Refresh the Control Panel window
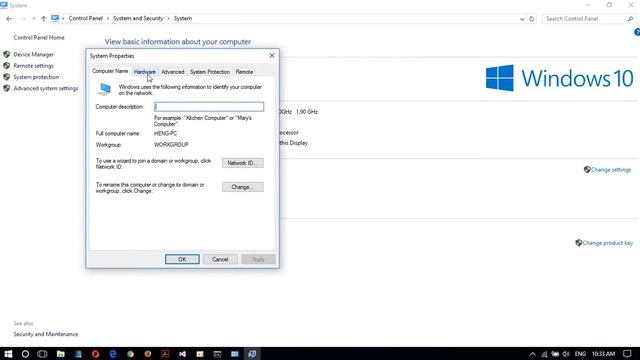 coord(531,19)
